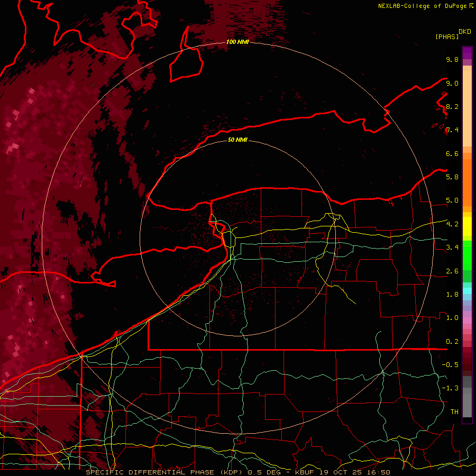The image size is (476, 476).
Task: Click the 4.2 scale label
Action: point(452,224)
